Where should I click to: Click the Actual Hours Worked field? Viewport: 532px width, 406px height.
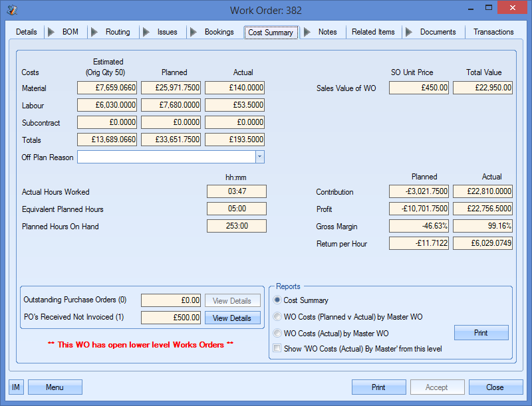(236, 192)
